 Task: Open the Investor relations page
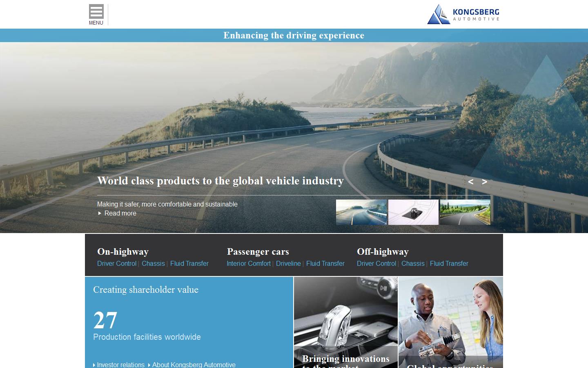coord(121,365)
